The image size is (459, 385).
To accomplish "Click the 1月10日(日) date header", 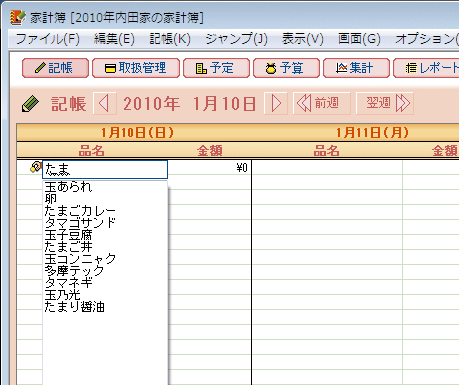I will coord(134,133).
